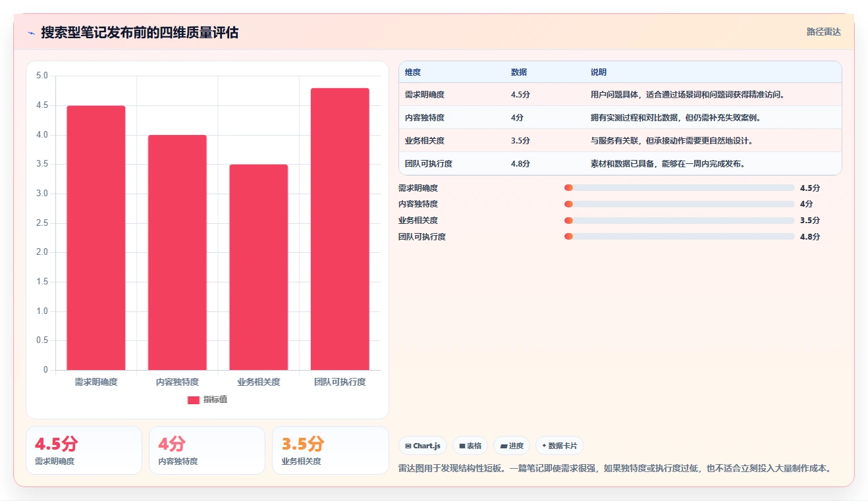
Task: Click the 维度 table column header
Action: (413, 72)
